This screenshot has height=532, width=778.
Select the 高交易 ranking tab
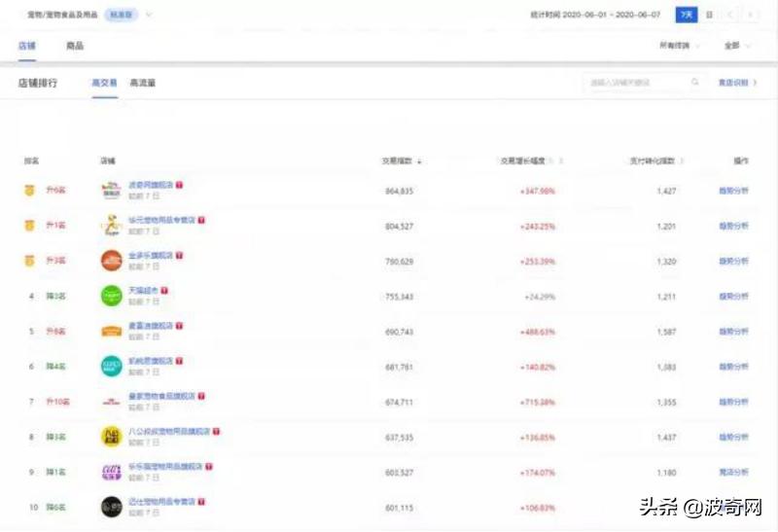105,83
